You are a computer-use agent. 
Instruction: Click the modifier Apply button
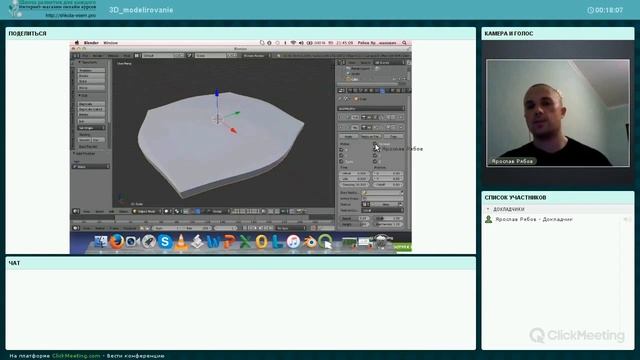pos(349,136)
